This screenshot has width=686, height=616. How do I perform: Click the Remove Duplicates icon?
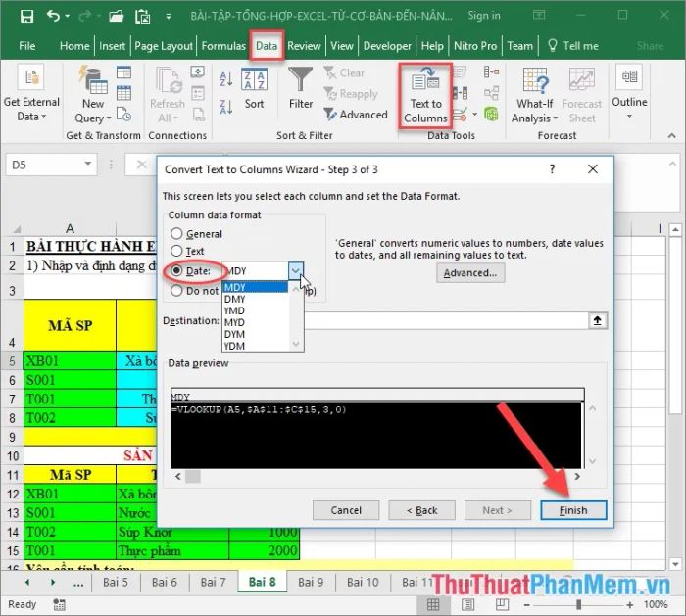460,93
